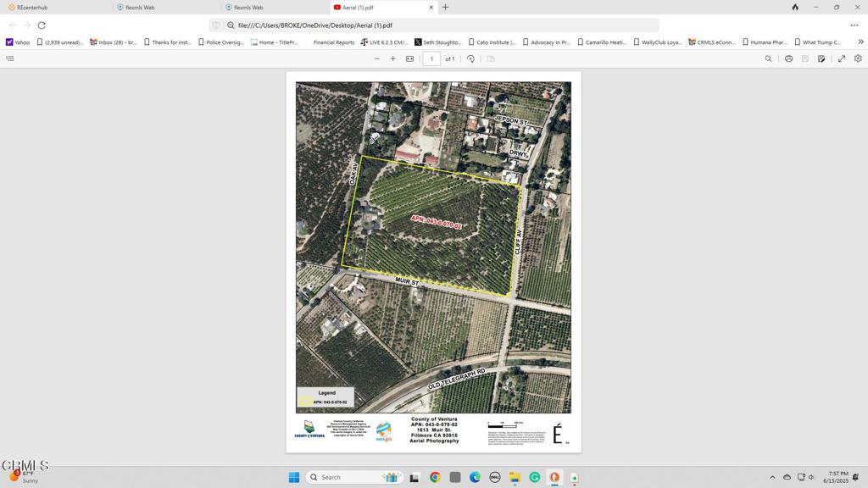Open the Advocacy In Pr... bookmark
This screenshot has height=488, width=868.
547,42
